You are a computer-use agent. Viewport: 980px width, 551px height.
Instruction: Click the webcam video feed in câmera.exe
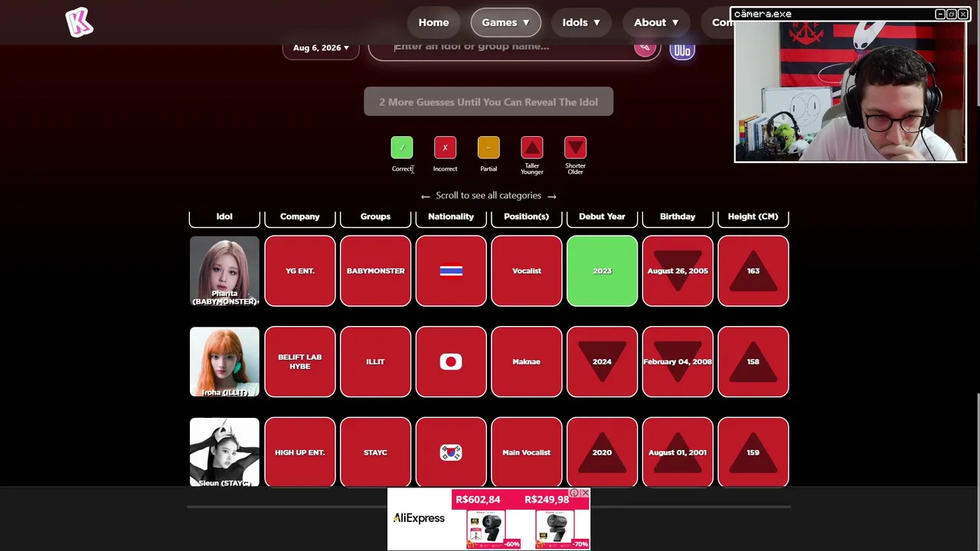[850, 91]
